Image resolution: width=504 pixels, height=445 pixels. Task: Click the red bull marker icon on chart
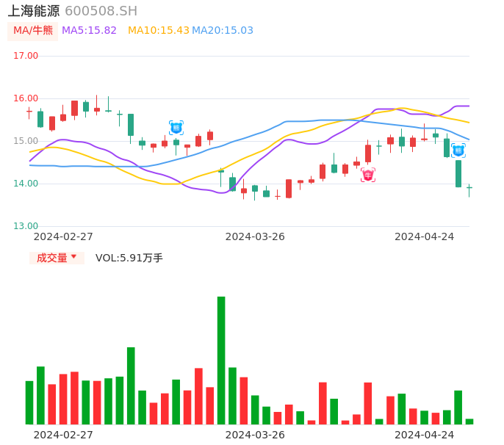coord(368,175)
